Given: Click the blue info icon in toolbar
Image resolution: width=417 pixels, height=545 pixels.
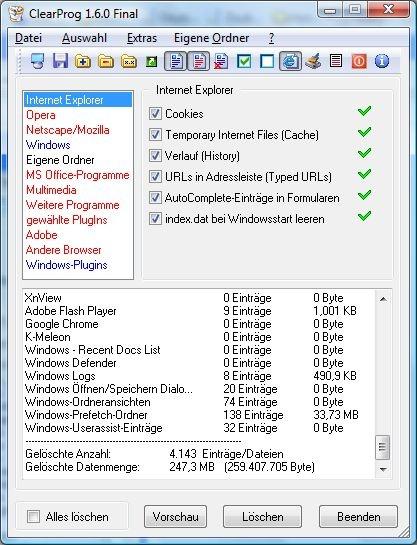Looking at the screenshot, I should 382,61.
